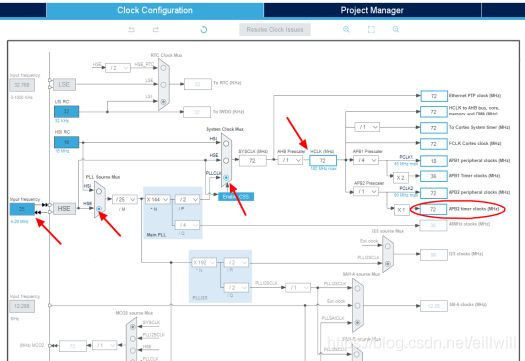
Task: Click the HSI RC 16 value box
Action: pos(67,142)
